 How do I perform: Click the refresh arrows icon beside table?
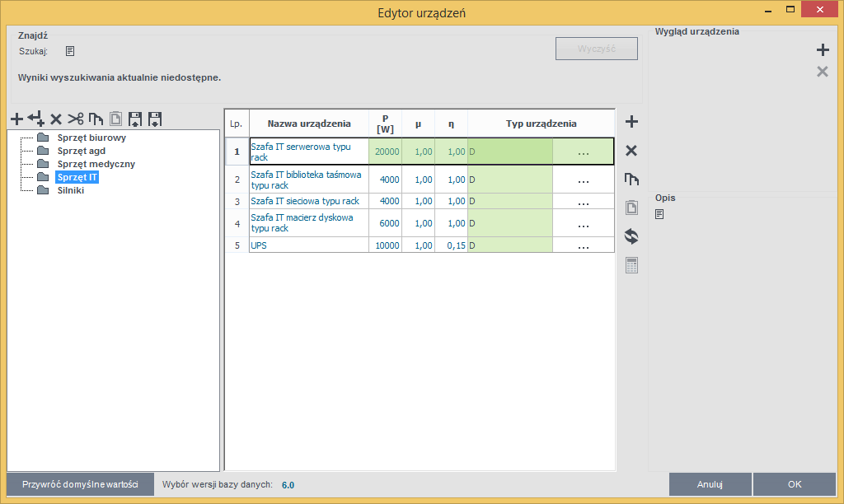click(x=631, y=236)
